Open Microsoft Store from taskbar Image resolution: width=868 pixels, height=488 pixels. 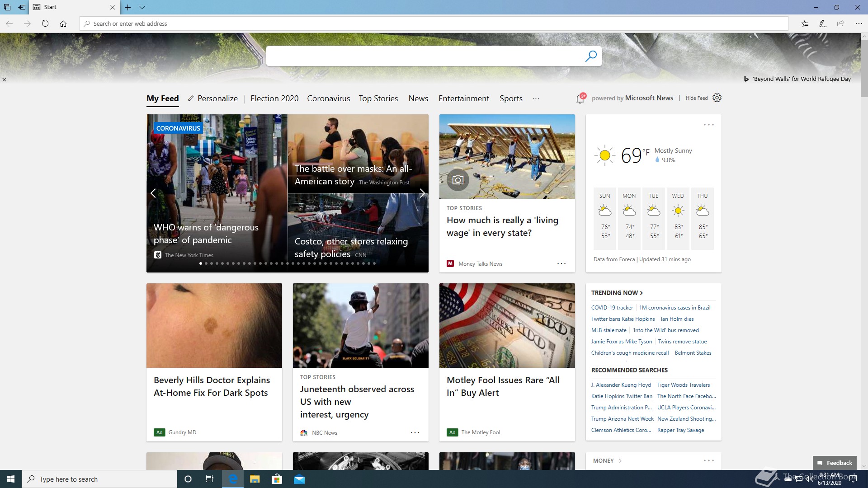[277, 479]
